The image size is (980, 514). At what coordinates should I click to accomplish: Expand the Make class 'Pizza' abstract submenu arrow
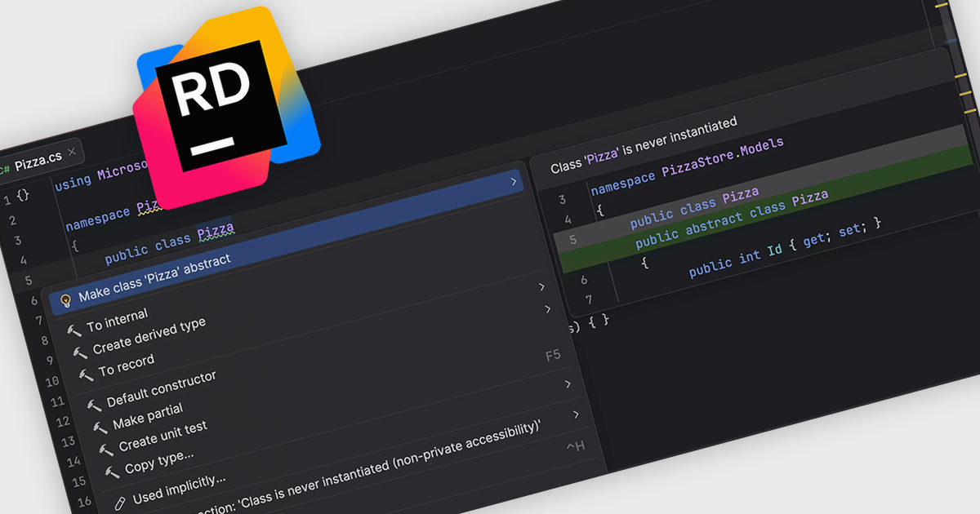(514, 181)
